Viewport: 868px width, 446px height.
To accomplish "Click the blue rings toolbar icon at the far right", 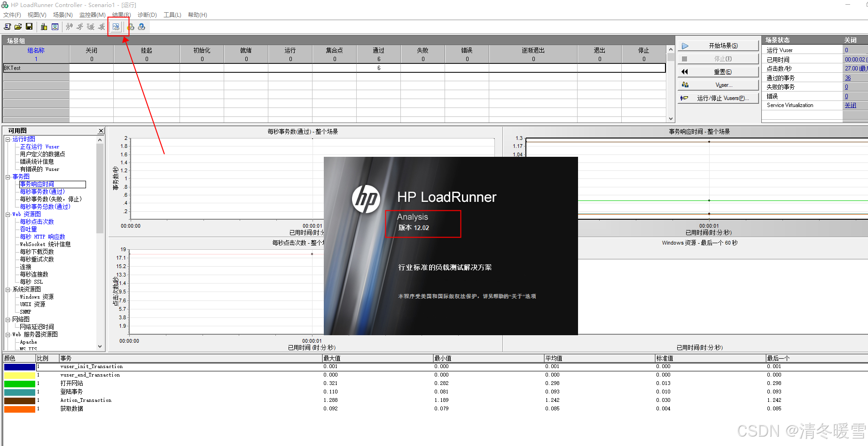I will pyautogui.click(x=141, y=27).
